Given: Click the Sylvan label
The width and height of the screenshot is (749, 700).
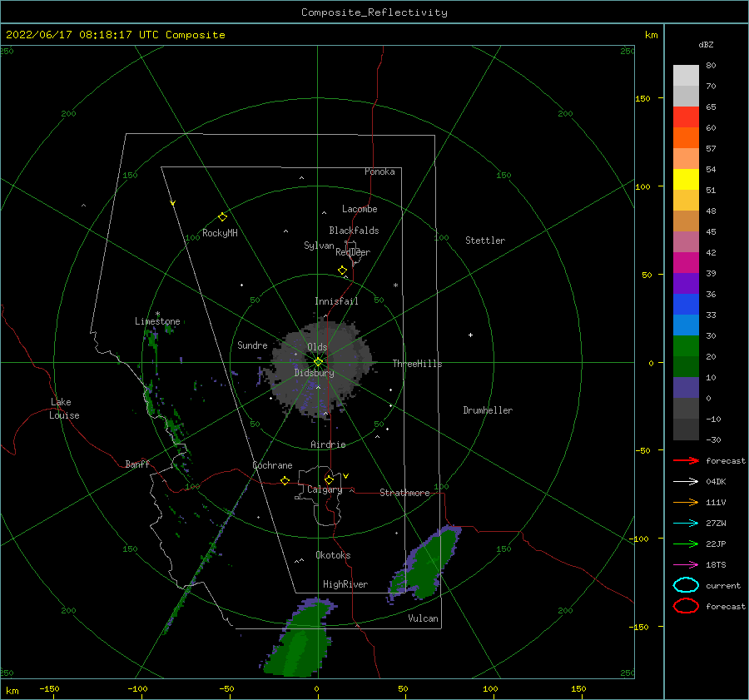Looking at the screenshot, I should [x=319, y=246].
